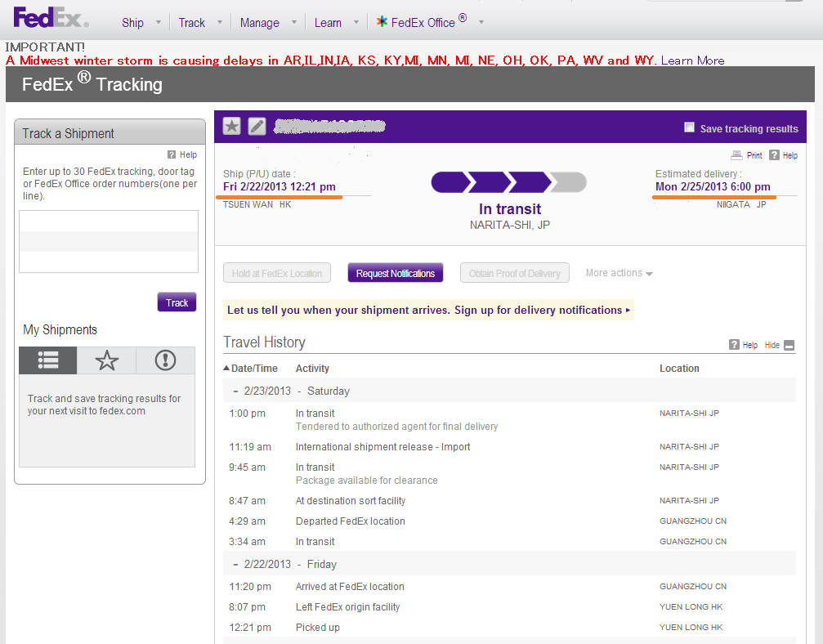Click the Hold at FedEx Location button
This screenshot has height=644, width=823.
point(277,273)
